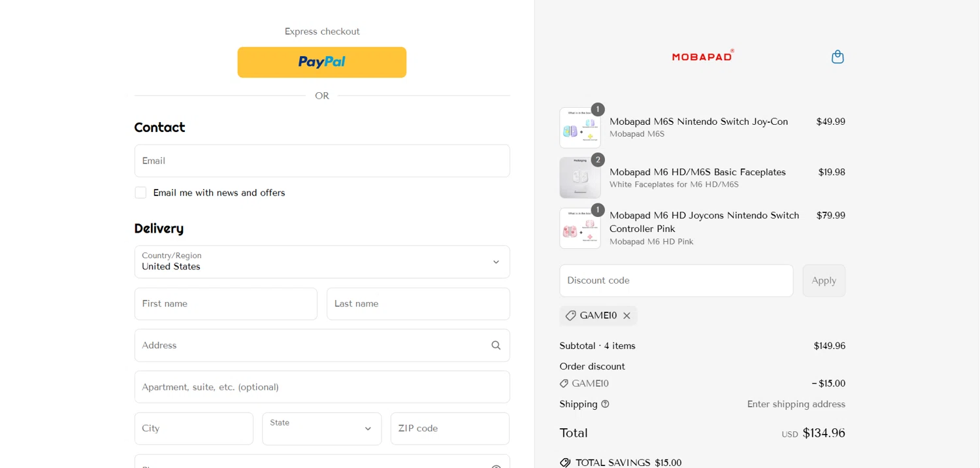The height and width of the screenshot is (468, 980).
Task: Click the applied GAME10 tag icon
Action: pos(570,316)
